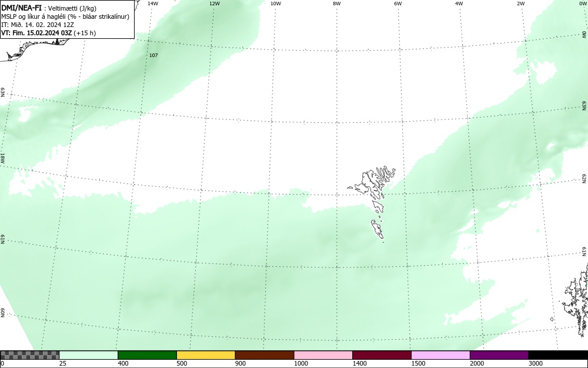Click the 8W longitude label

click(x=337, y=4)
